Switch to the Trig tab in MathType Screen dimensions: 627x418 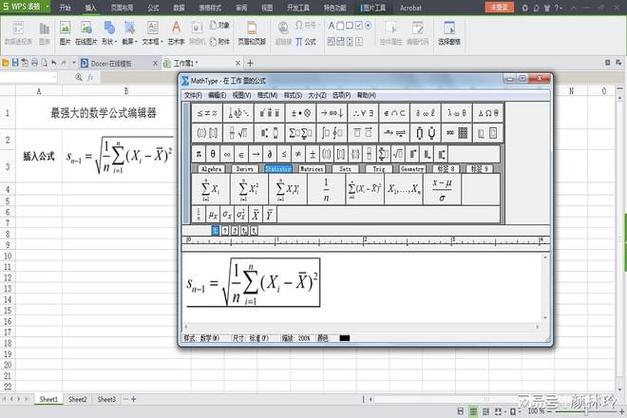pos(379,169)
